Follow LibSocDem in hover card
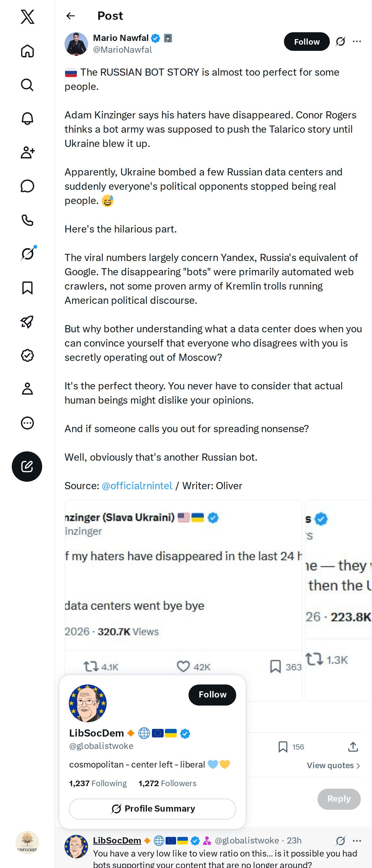This screenshot has height=868, width=372. click(x=212, y=694)
